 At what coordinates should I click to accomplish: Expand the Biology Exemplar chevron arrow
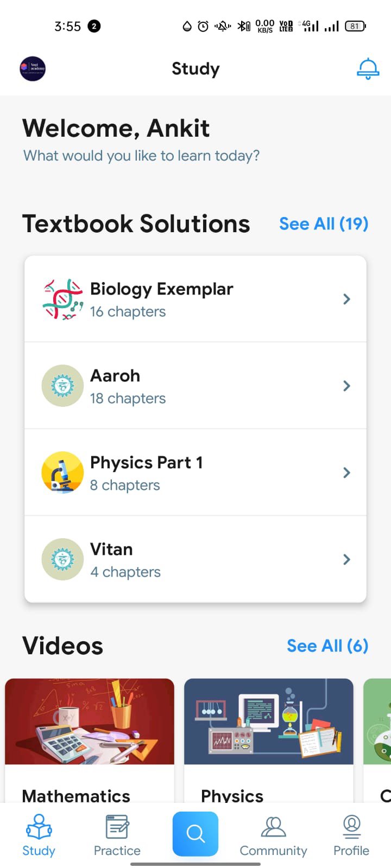point(346,299)
